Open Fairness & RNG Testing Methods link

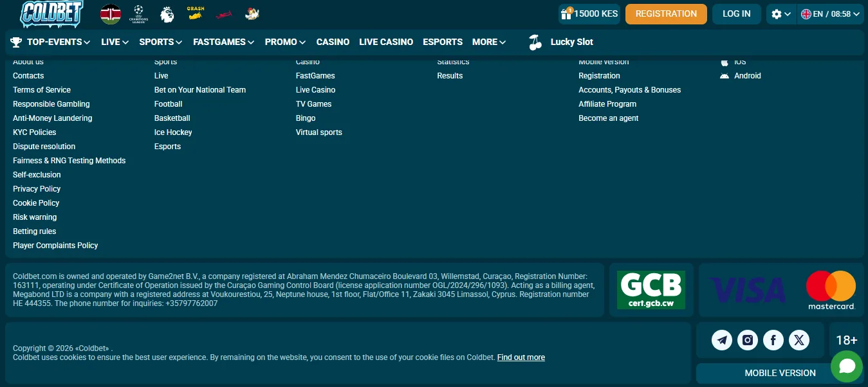69,161
